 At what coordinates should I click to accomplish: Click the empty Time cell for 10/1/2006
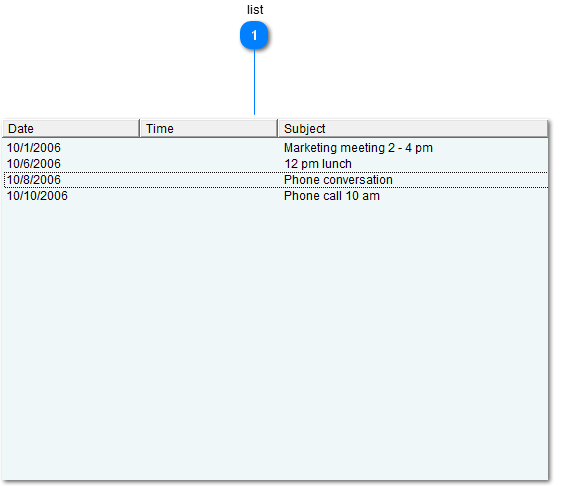point(209,148)
